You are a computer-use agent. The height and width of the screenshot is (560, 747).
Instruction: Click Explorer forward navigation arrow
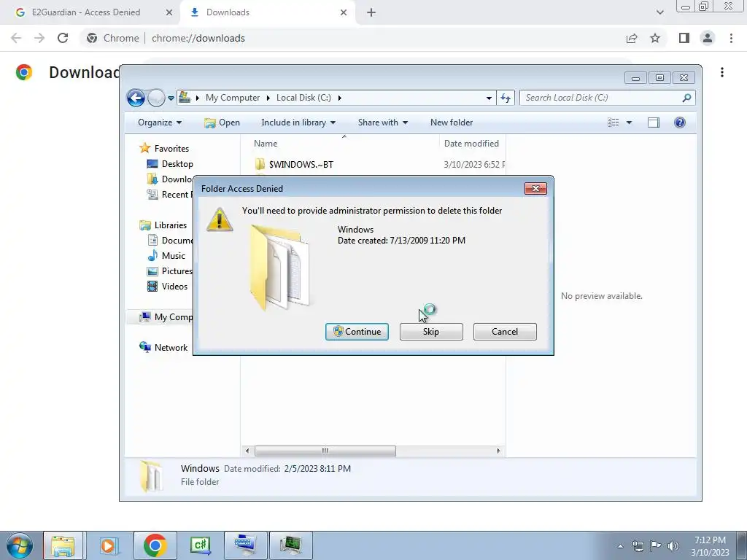tap(156, 98)
